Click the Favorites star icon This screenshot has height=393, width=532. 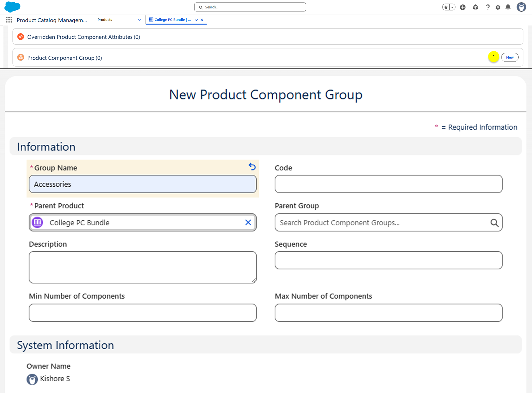(x=445, y=7)
